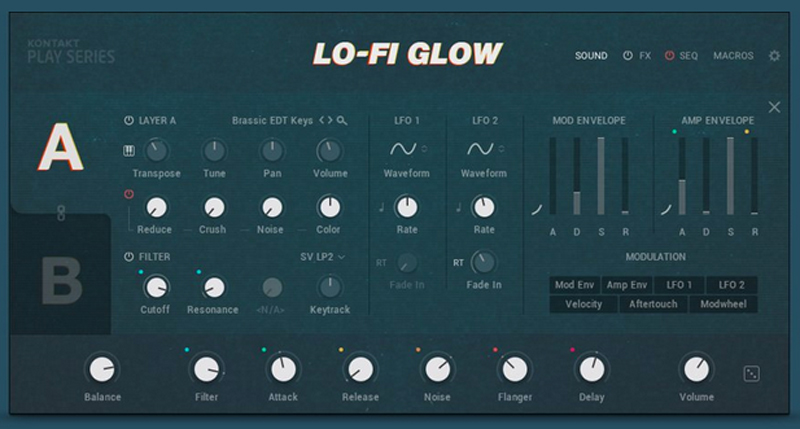Toggle the SEQ power icon
The image size is (800, 429).
669,56
